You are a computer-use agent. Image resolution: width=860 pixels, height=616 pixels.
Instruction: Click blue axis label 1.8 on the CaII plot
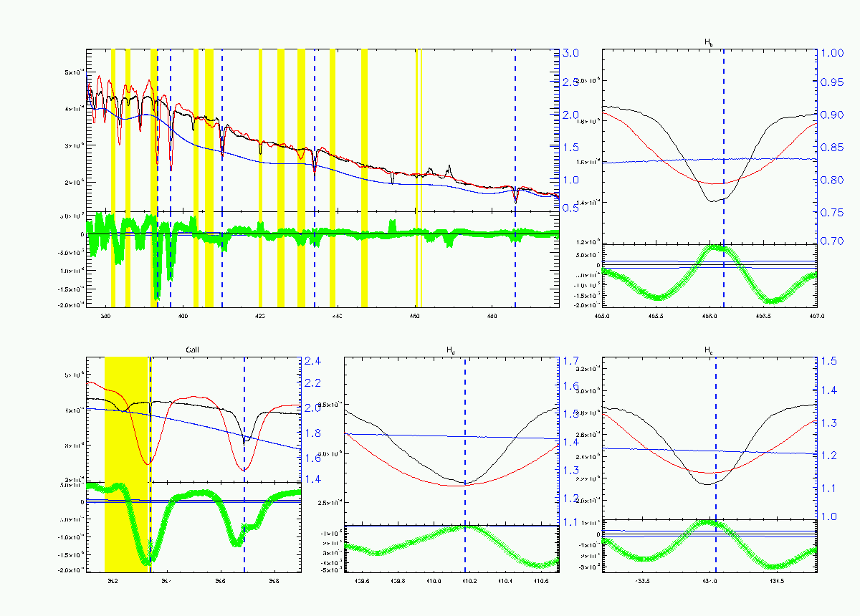[312, 433]
